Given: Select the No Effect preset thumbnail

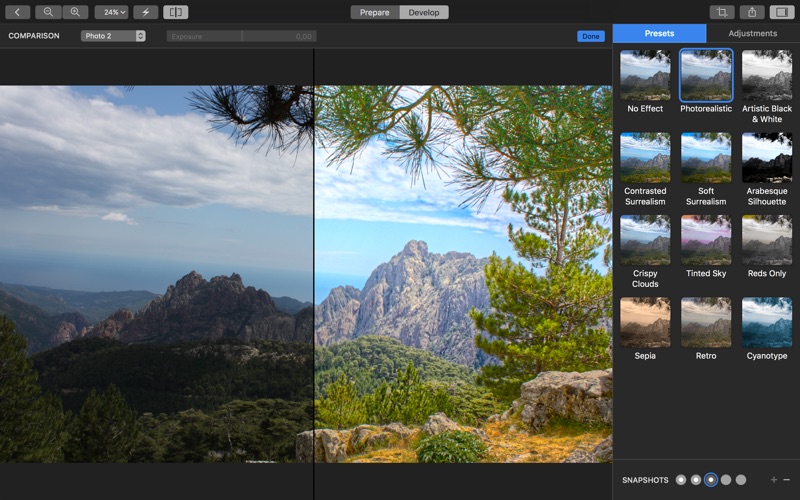Looking at the screenshot, I should (x=645, y=75).
